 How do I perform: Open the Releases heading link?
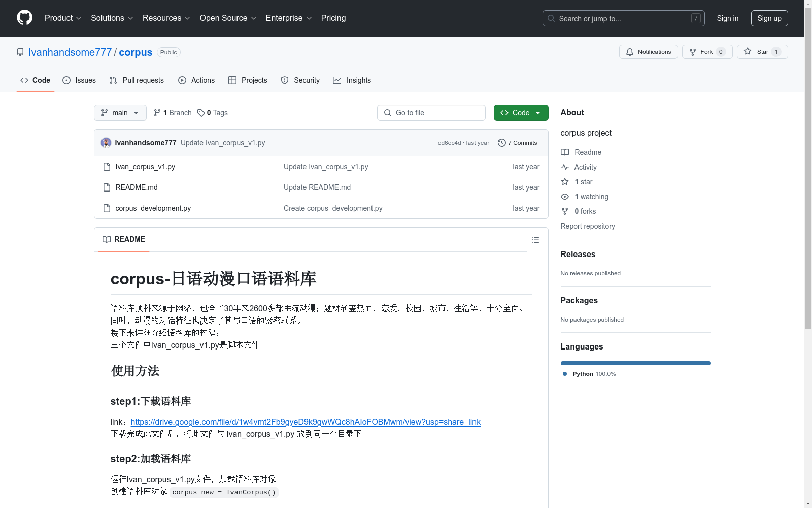[578, 254]
